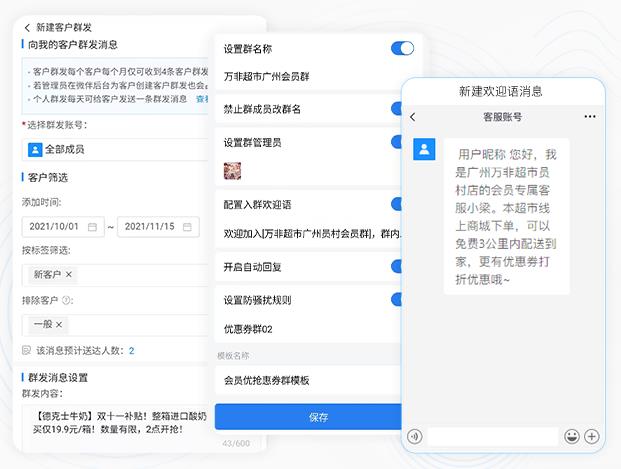Click the group admin avatar thumbnail
Viewport: 621px width, 469px height.
tap(232, 171)
